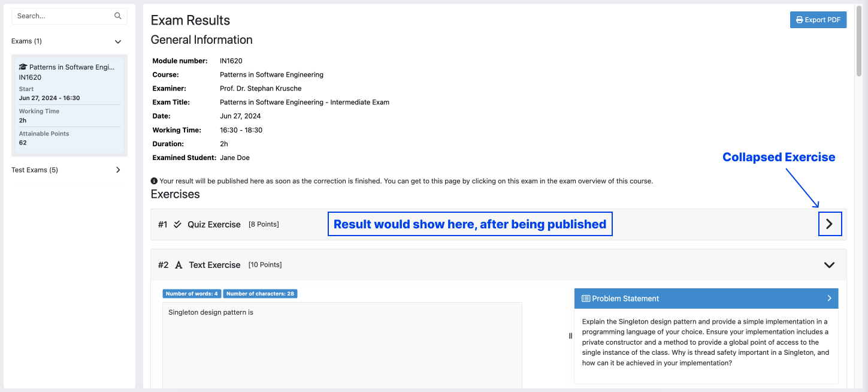The image size is (868, 392).
Task: Click the Quiz Exercise double-check icon
Action: pos(177,225)
